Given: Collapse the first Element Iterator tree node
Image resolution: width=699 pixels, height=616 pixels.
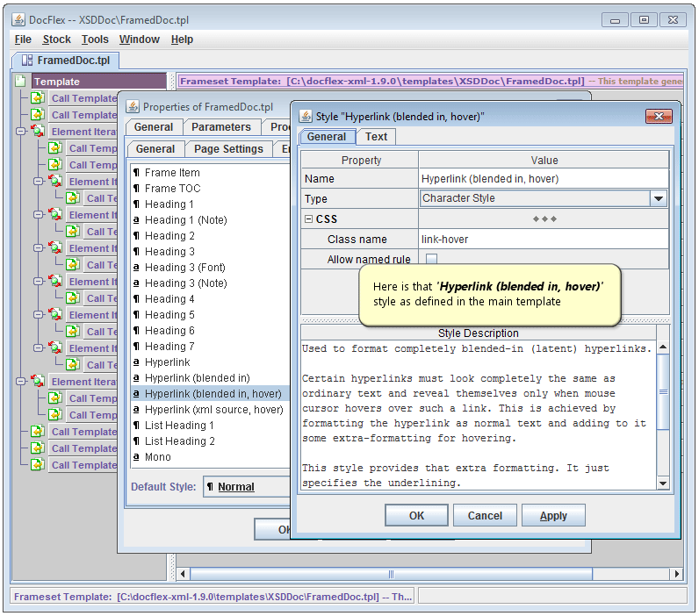Looking at the screenshot, I should [x=20, y=132].
